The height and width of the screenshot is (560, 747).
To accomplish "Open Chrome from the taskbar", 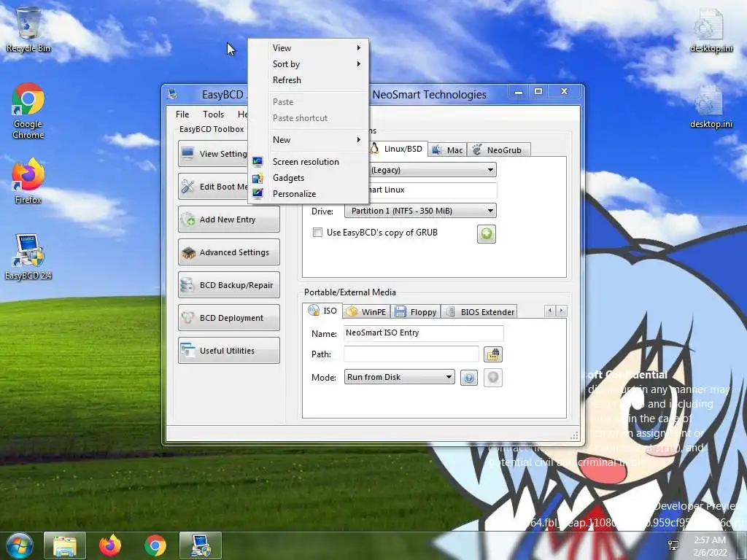I will [x=155, y=545].
